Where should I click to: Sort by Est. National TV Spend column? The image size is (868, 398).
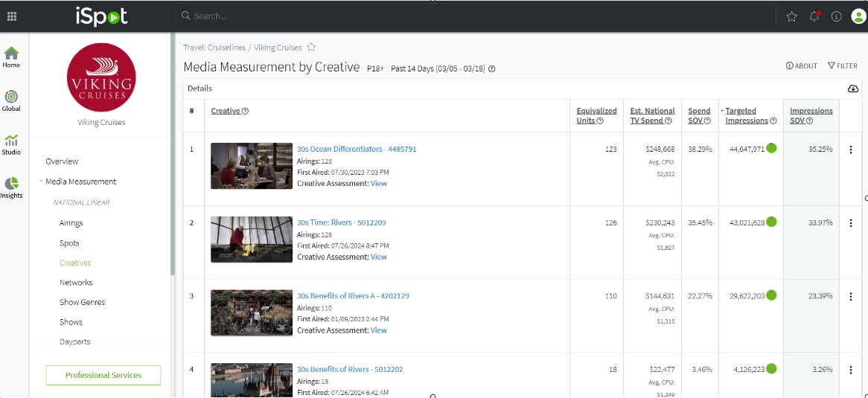652,115
